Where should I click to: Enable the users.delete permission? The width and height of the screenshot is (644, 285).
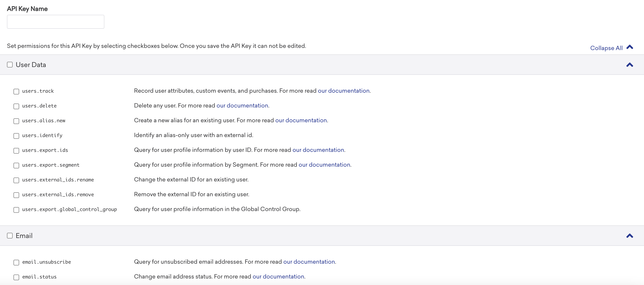[16, 106]
